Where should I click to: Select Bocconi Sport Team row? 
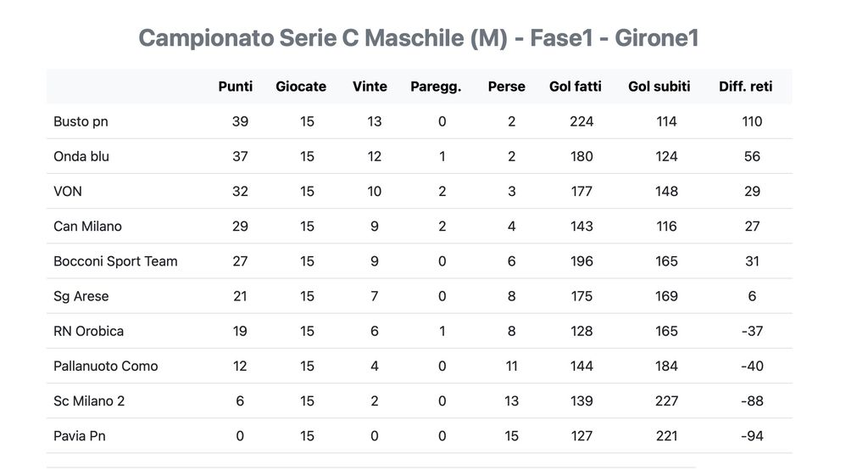coord(115,260)
